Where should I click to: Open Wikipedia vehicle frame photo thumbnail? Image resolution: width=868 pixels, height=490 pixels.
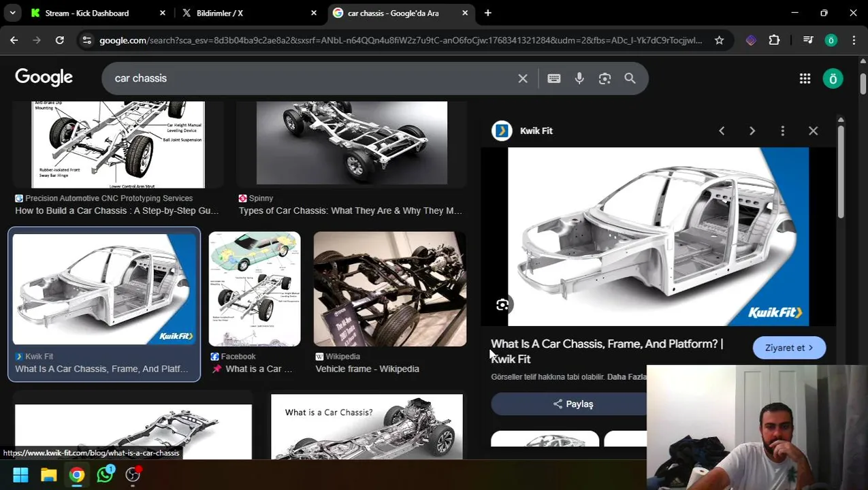pos(390,289)
